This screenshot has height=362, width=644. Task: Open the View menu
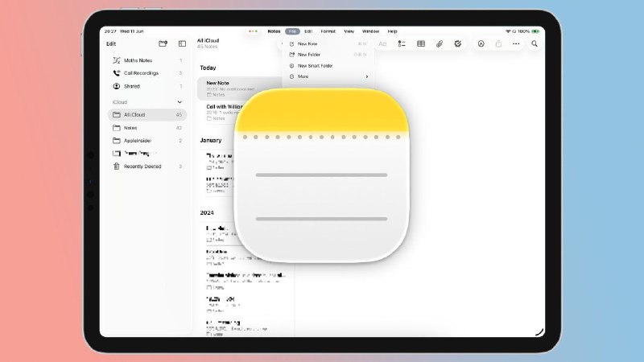349,31
